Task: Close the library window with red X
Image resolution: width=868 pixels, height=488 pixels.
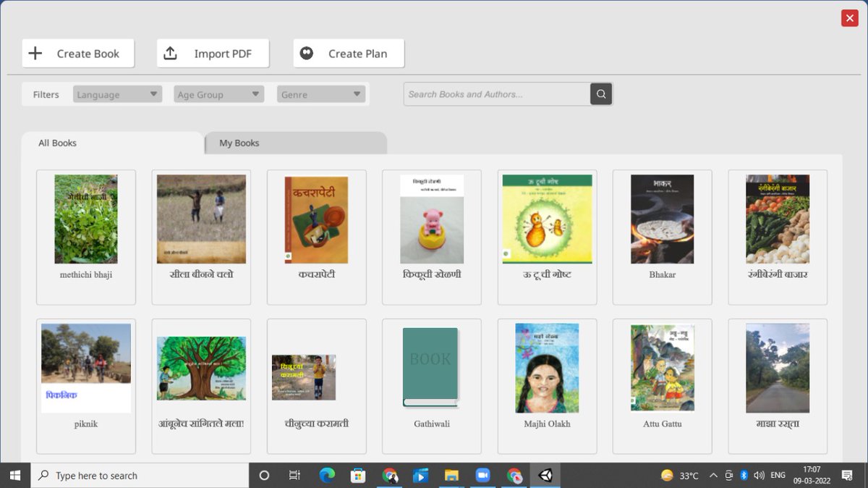Action: [850, 18]
